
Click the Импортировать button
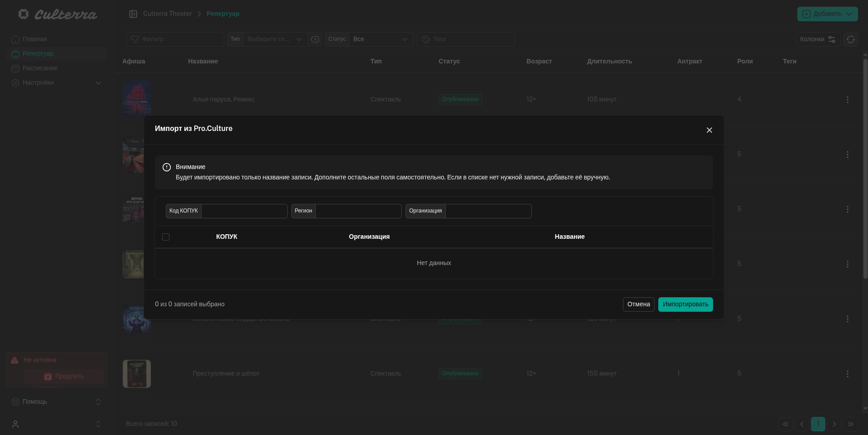tap(685, 304)
